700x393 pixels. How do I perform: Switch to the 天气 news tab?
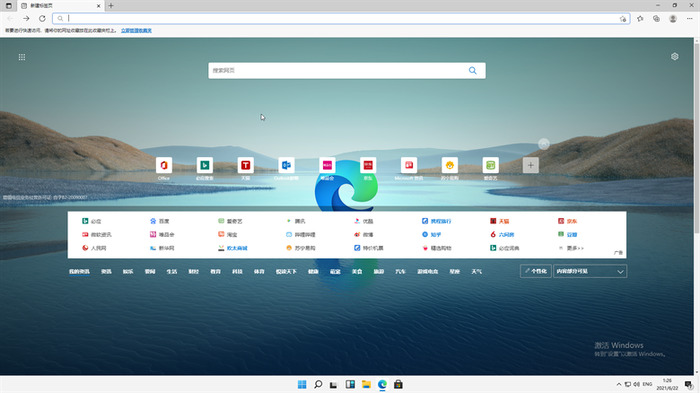click(x=476, y=272)
